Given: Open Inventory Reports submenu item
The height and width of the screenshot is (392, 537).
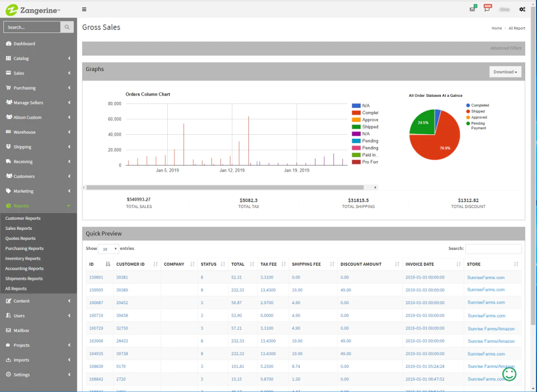Looking at the screenshot, I should [x=22, y=258].
